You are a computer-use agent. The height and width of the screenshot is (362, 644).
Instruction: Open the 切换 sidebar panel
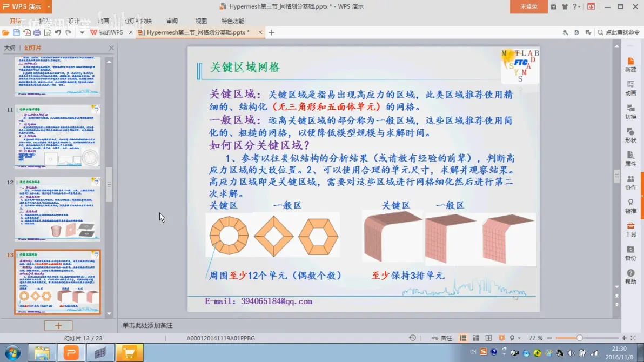630,112
